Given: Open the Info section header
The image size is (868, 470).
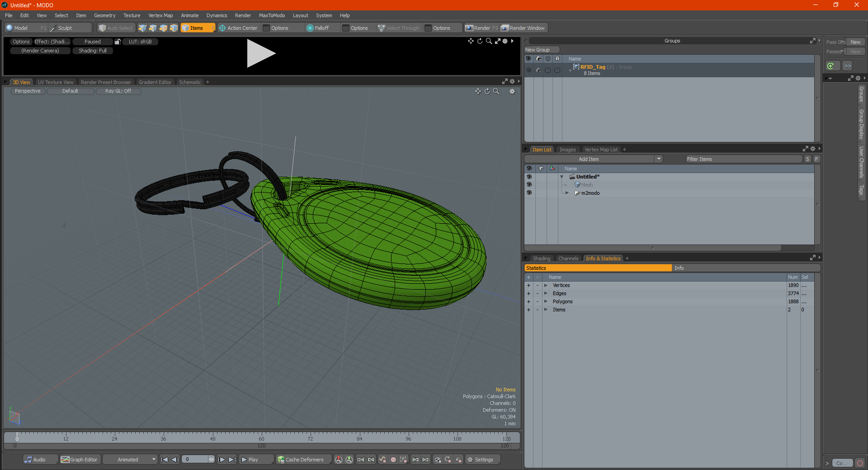Looking at the screenshot, I should (x=746, y=268).
